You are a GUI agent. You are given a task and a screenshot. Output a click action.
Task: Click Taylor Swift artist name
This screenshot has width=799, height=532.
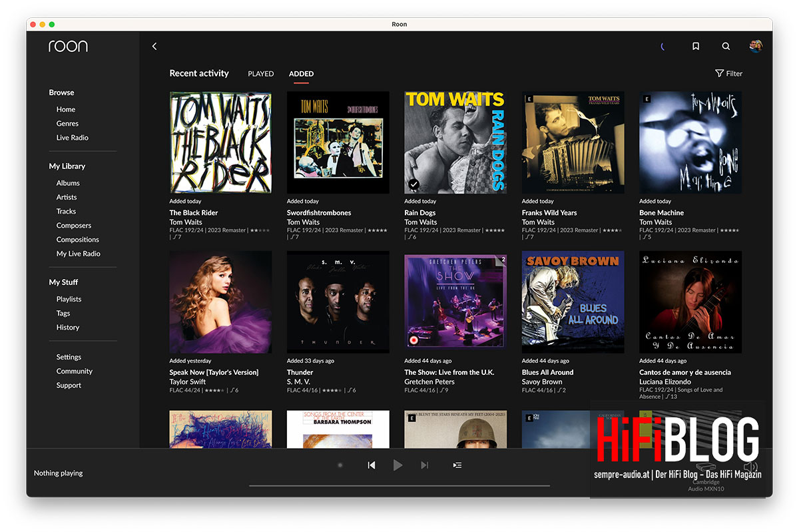[188, 382]
